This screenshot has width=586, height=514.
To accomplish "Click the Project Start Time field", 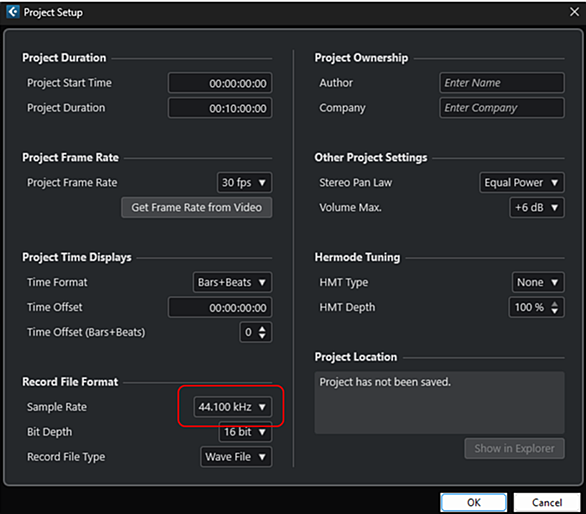I will (220, 83).
